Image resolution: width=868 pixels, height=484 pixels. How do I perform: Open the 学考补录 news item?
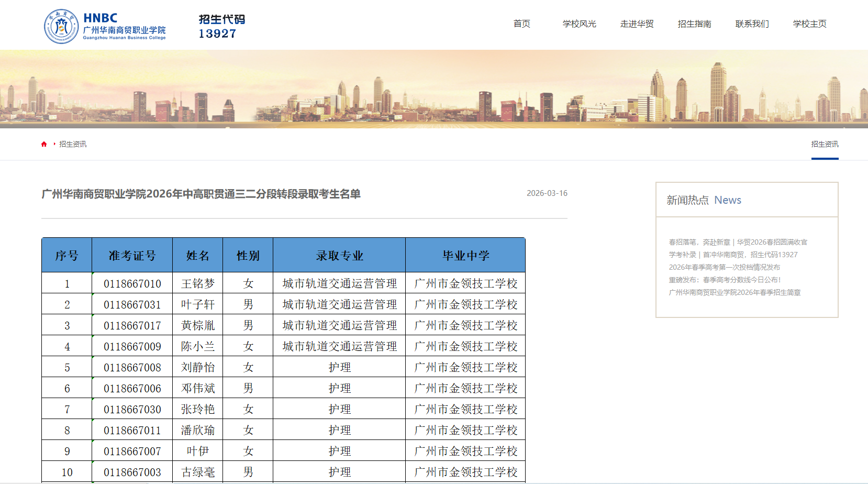(x=733, y=255)
